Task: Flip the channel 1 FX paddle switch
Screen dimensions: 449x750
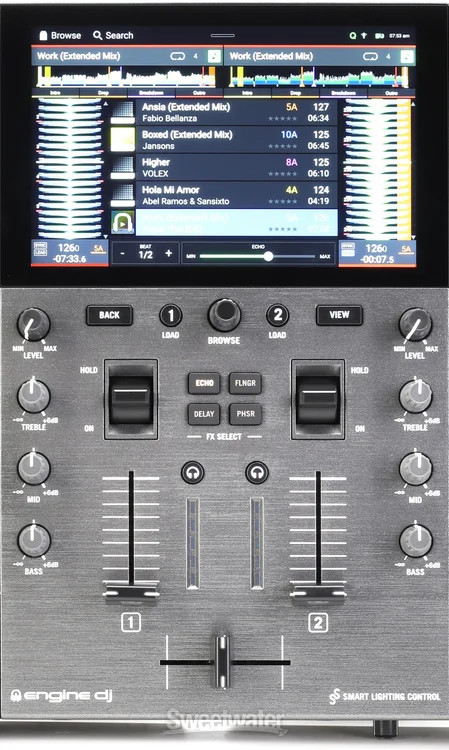Action: (x=131, y=399)
